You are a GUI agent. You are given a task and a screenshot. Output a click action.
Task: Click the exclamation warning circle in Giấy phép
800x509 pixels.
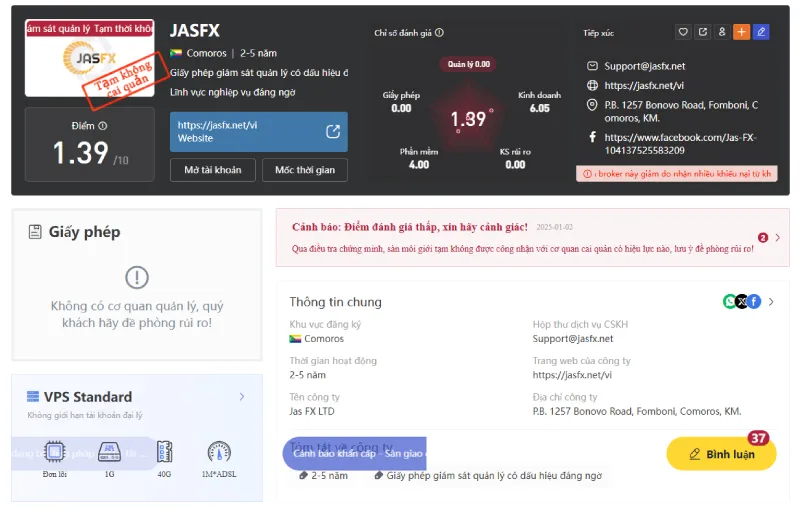[137, 277]
